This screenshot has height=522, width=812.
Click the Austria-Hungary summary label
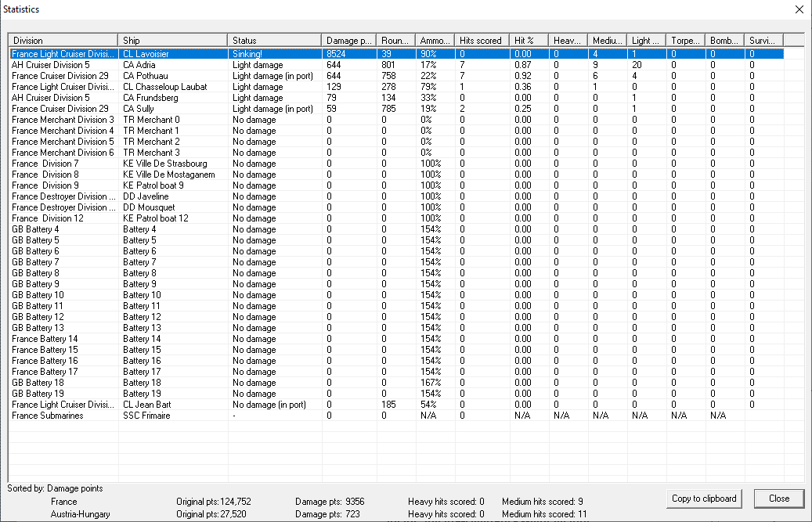pos(81,514)
